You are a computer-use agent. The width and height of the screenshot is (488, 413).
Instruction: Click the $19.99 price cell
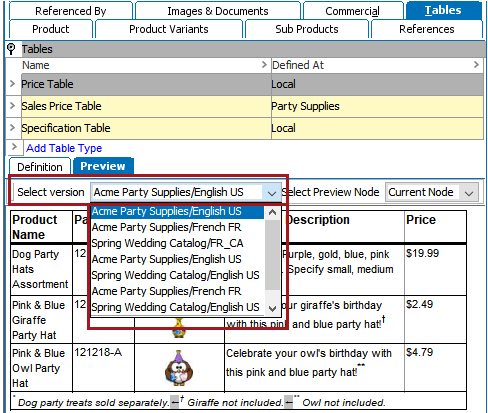click(435, 270)
